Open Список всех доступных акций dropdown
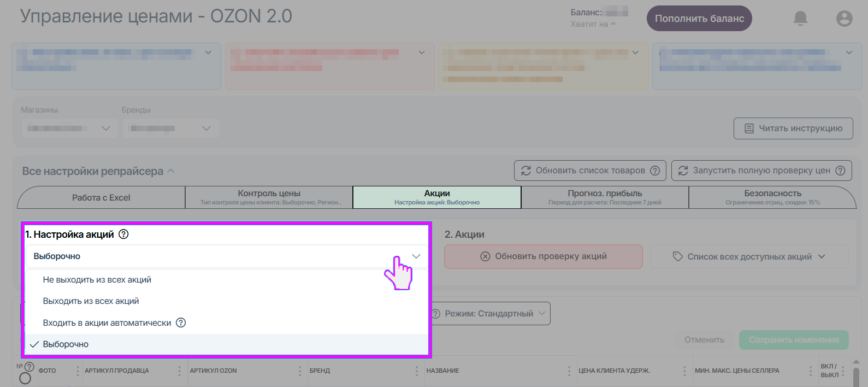The width and height of the screenshot is (868, 387). pos(749,256)
